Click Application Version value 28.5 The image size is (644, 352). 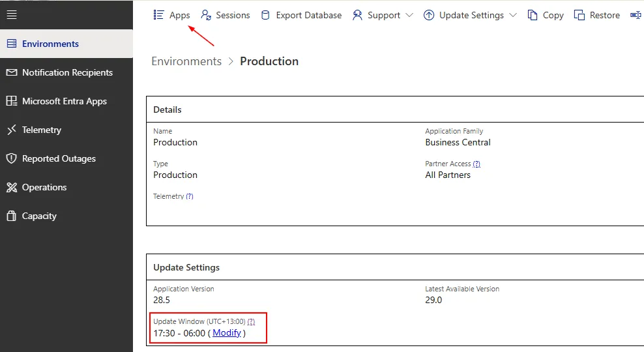coord(162,301)
